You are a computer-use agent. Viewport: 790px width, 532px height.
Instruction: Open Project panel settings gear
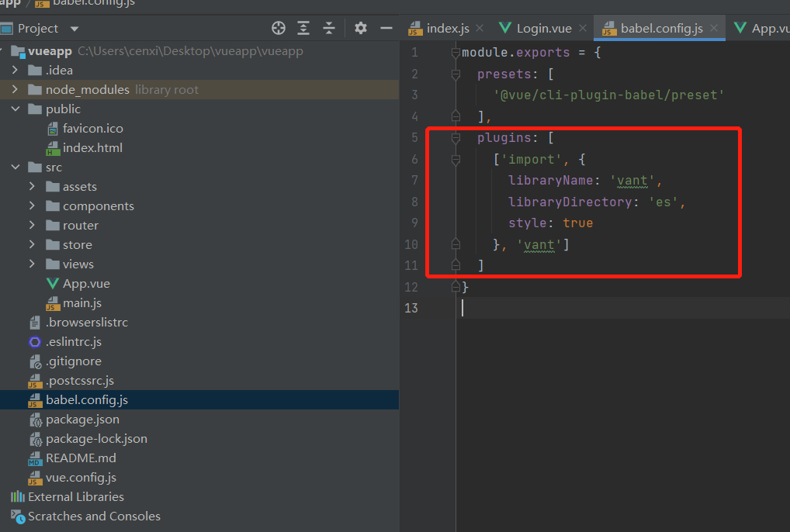pyautogui.click(x=361, y=29)
